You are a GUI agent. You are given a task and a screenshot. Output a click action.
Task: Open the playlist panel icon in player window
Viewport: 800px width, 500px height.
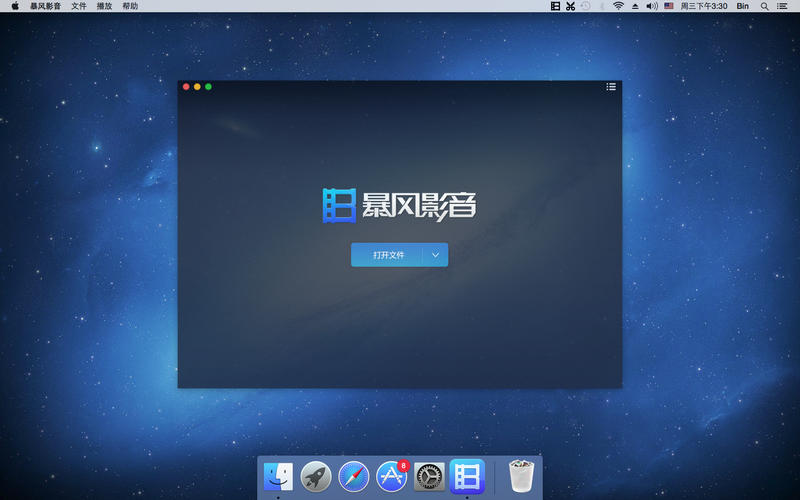pos(611,87)
